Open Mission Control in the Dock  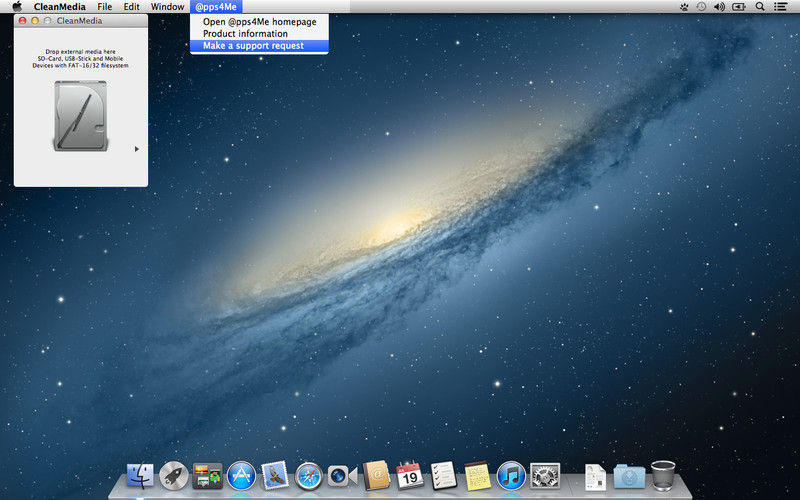pyautogui.click(x=207, y=476)
